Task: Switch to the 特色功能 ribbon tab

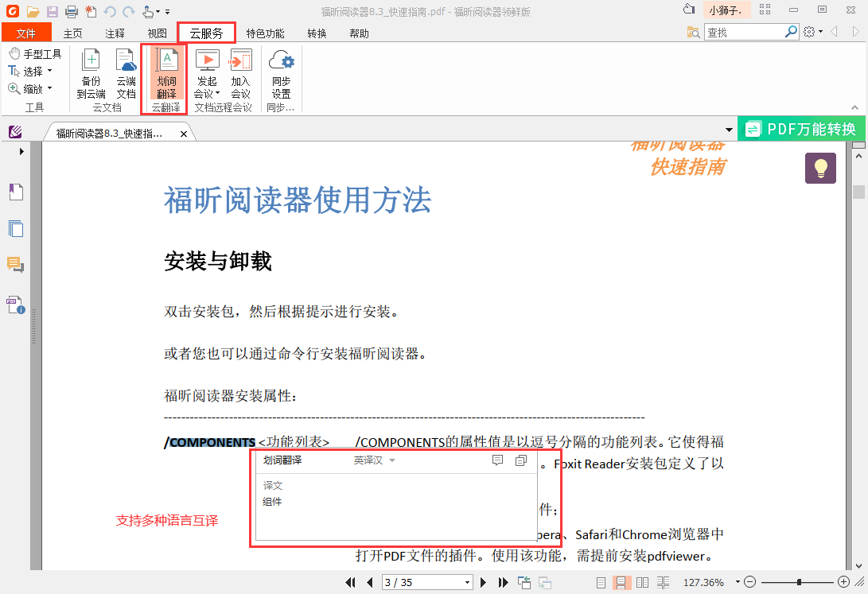Action: click(265, 33)
